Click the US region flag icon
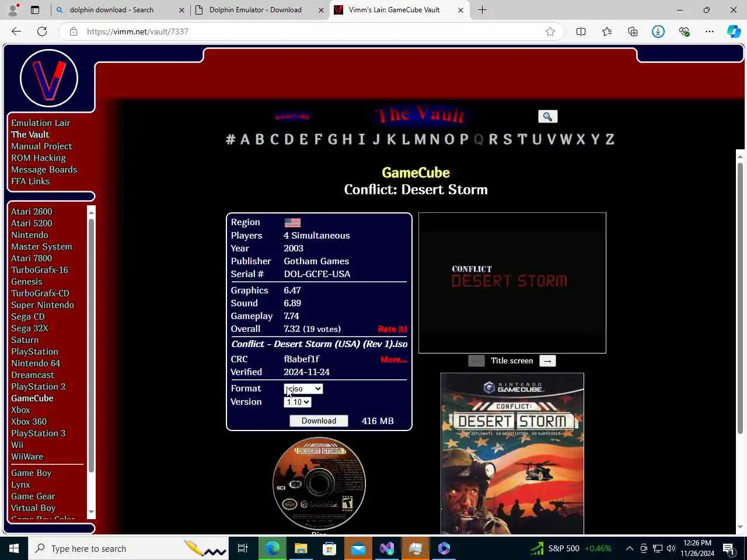Image resolution: width=747 pixels, height=560 pixels. 292,223
